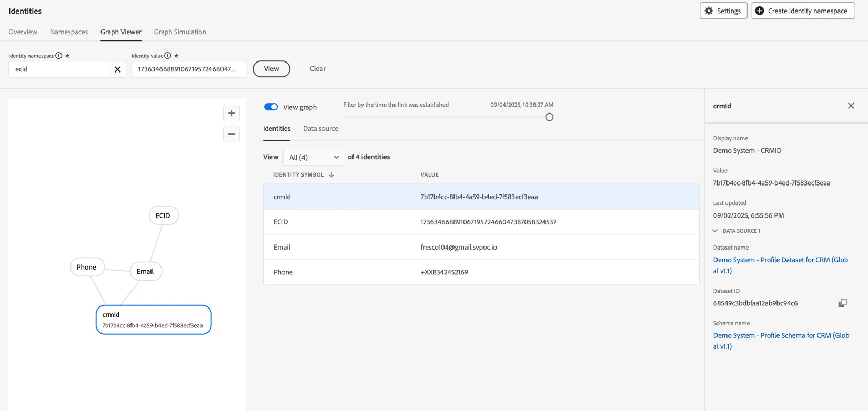
Task: Open the All (4) view dropdown
Action: (x=314, y=157)
